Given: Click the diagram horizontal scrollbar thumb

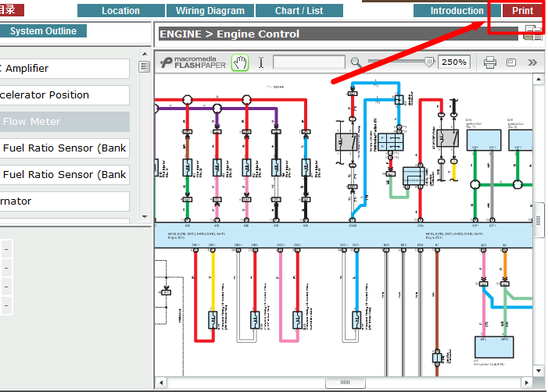Looking at the screenshot, I should [x=346, y=383].
